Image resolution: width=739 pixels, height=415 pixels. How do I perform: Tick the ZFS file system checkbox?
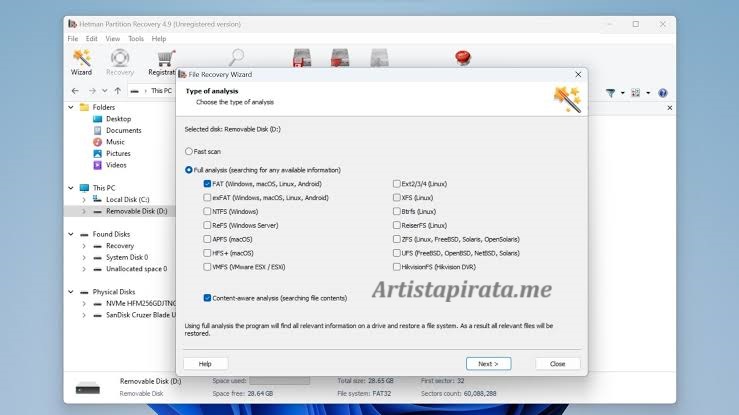click(x=396, y=239)
